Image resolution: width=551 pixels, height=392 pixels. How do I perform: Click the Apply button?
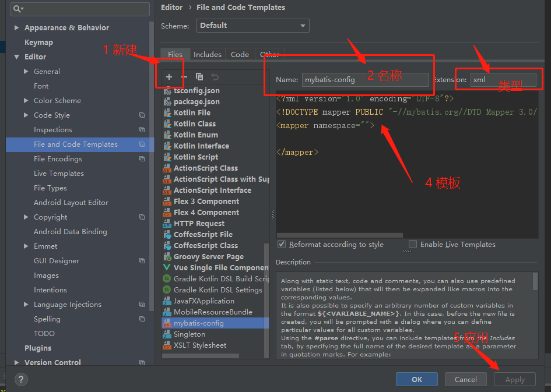coord(515,379)
